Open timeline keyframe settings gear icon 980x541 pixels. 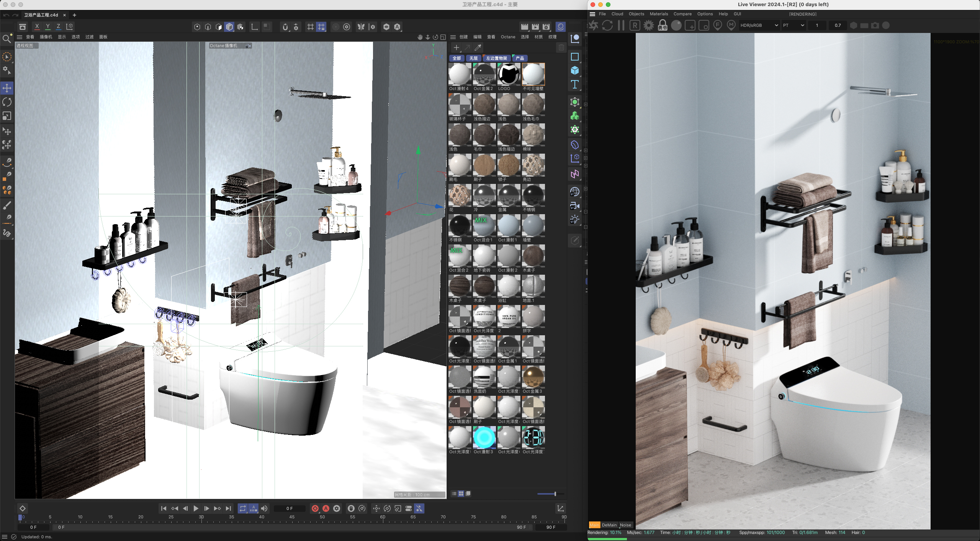[337, 508]
